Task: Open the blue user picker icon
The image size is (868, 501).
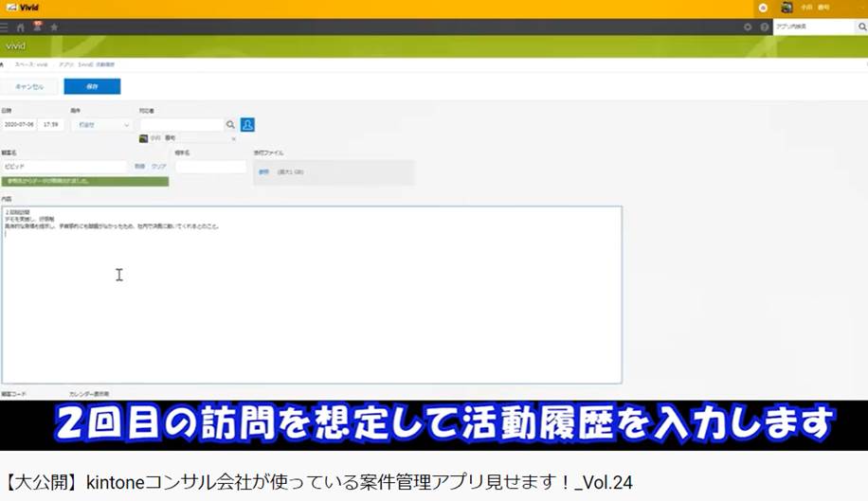Action: (247, 125)
